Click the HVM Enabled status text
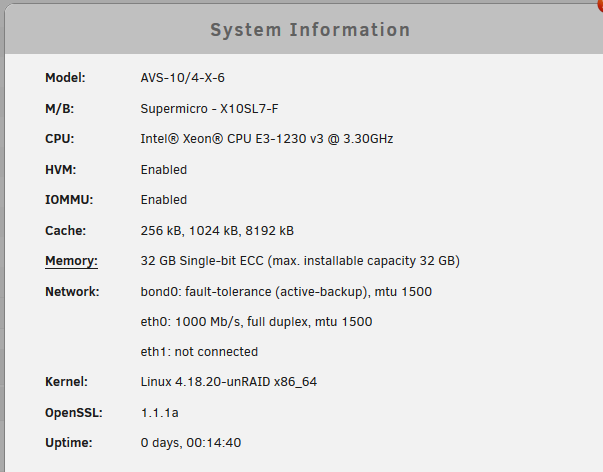This screenshot has height=472, width=603. pyautogui.click(x=163, y=170)
